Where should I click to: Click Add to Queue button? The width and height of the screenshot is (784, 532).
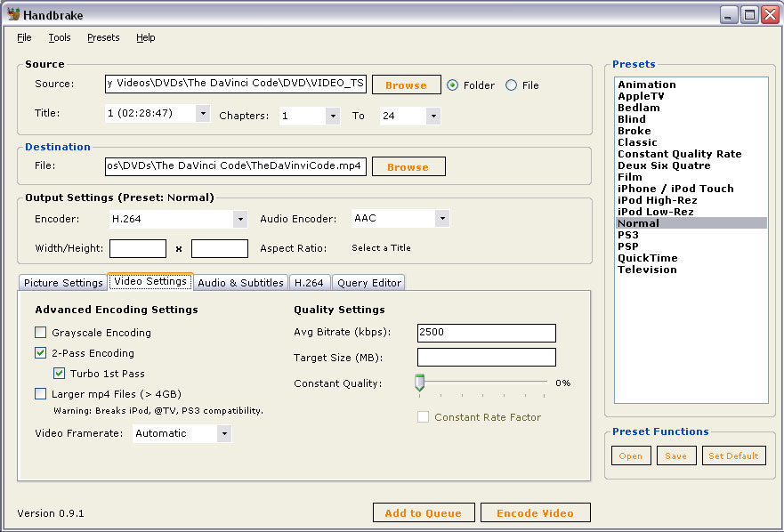[424, 512]
